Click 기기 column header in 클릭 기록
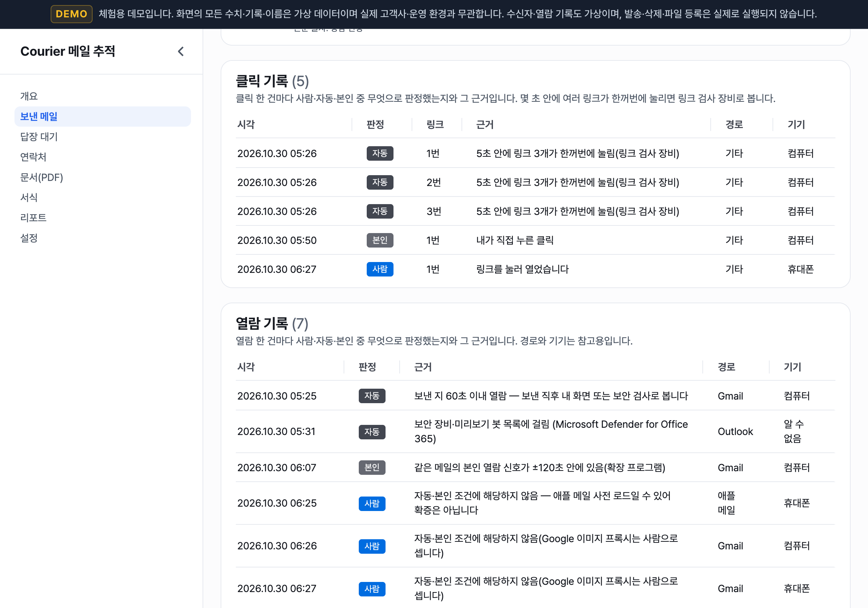The width and height of the screenshot is (868, 608). tap(796, 124)
